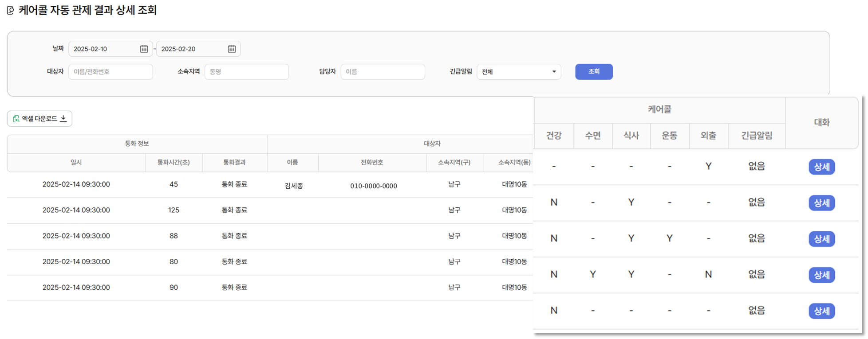Open 상세 for the last row with only 건강 N
Screen dimensions: 868x339
(821, 311)
